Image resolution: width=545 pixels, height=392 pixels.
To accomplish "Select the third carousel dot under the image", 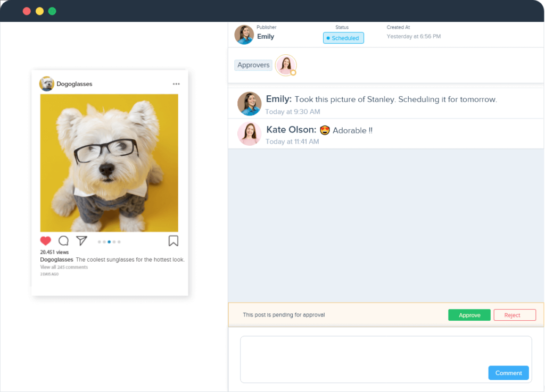I will [109, 241].
